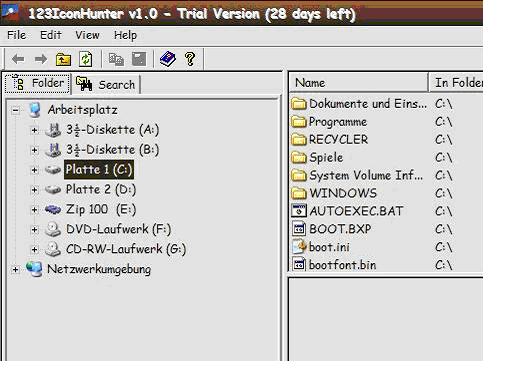
Task: Select DVD-Laufwerk (F:) label
Action: click(x=118, y=229)
